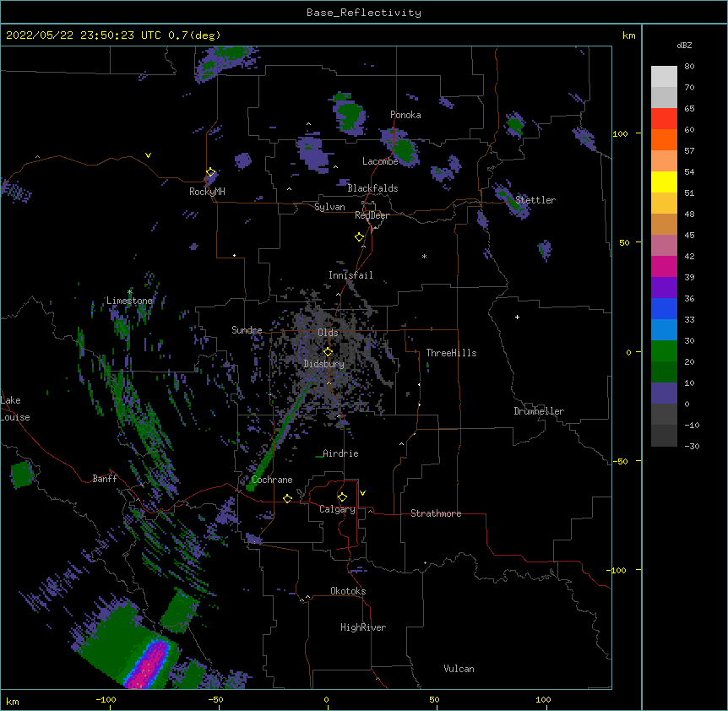
Task: Click the Innisfail city label
Action: 350,275
